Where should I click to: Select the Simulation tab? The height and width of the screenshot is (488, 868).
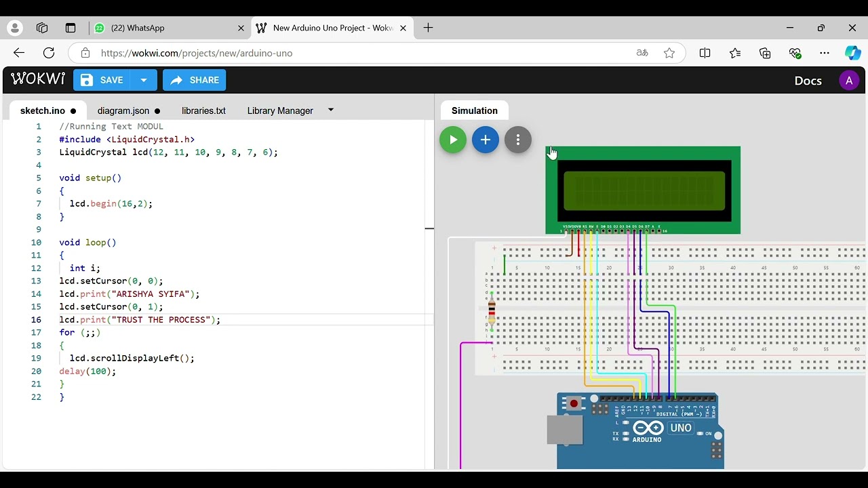point(475,110)
